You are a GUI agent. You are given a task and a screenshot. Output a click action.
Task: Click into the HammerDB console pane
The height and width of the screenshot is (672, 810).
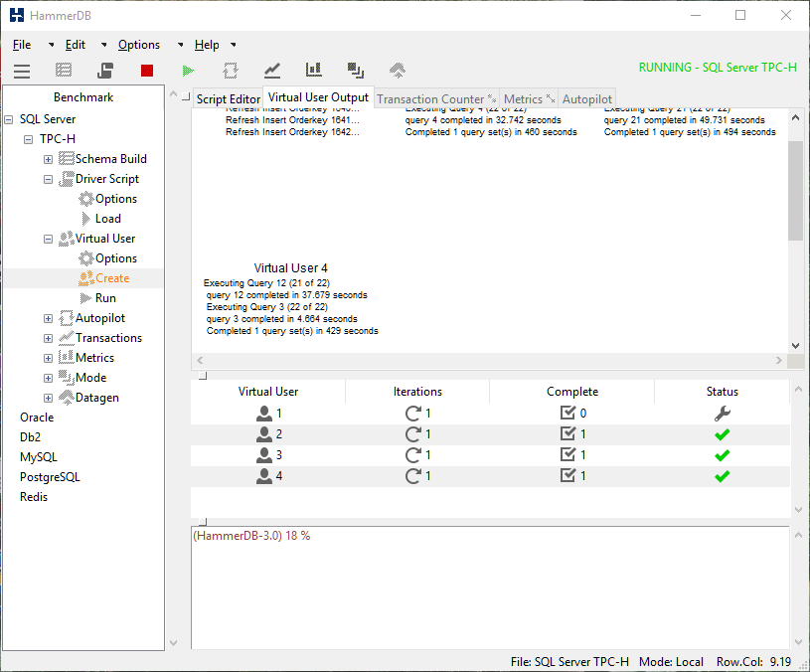point(490,588)
